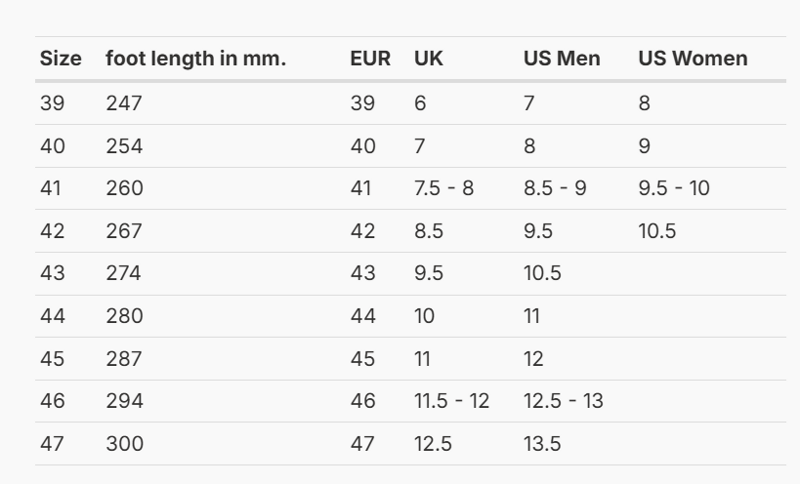Click the 280 foot length cell
The width and height of the screenshot is (800, 484).
[124, 316]
